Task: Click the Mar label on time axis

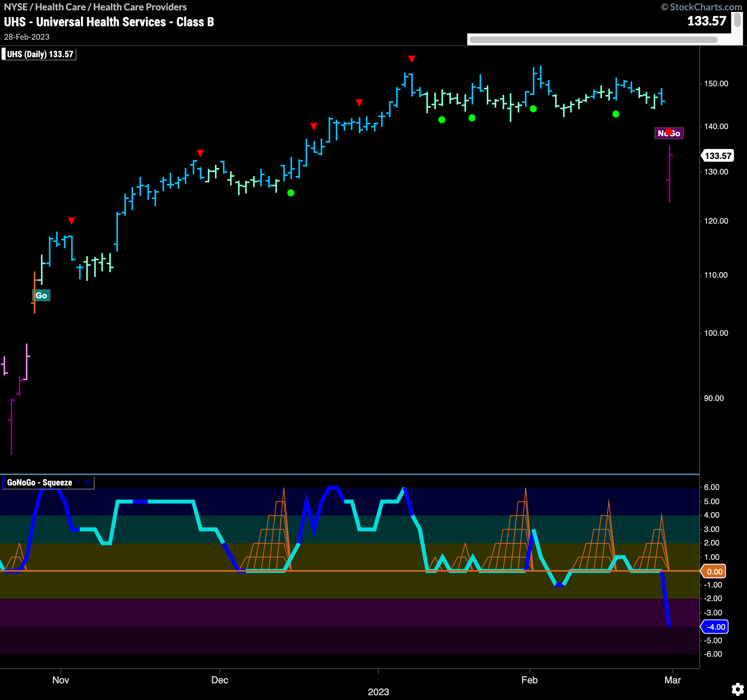Action: (673, 680)
